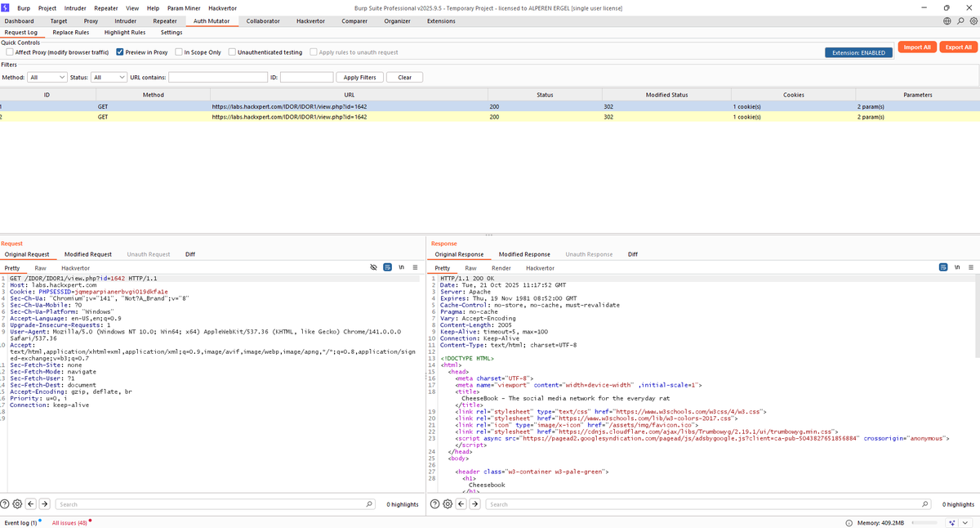Click the memory usage progress bar
Image resolution: width=980 pixels, height=528 pixels.
click(x=925, y=522)
